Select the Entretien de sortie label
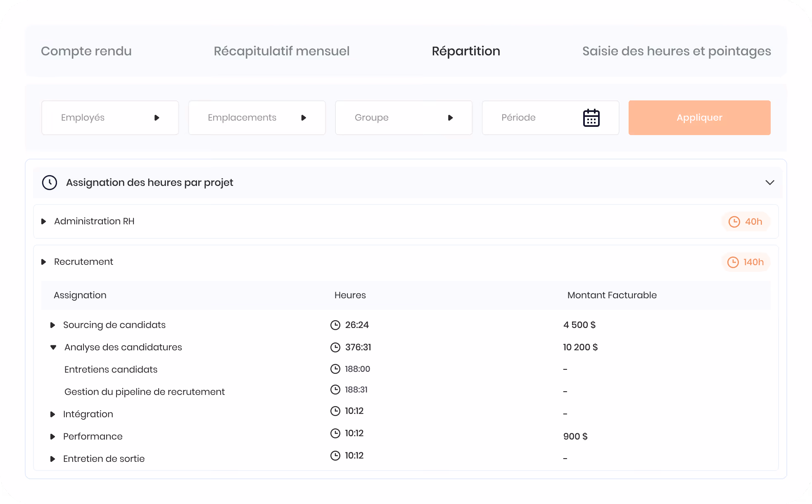Image resolution: width=812 pixels, height=504 pixels. point(104,459)
